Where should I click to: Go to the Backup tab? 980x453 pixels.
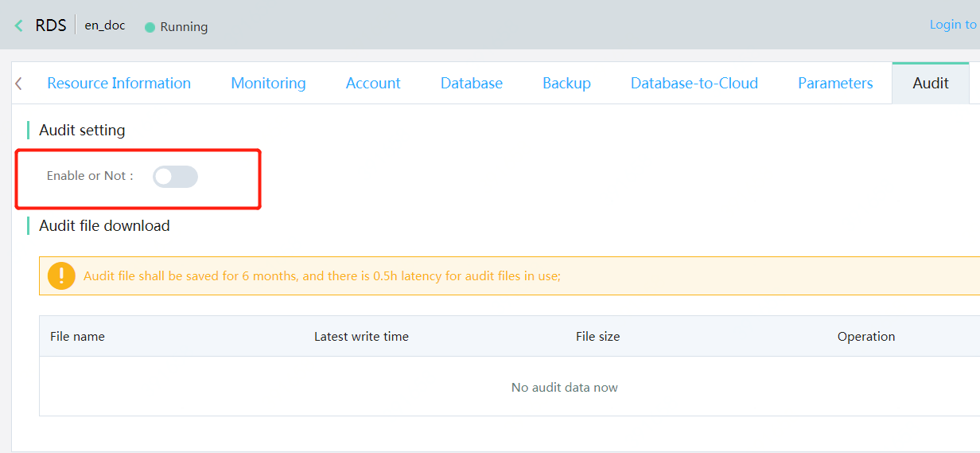click(566, 83)
